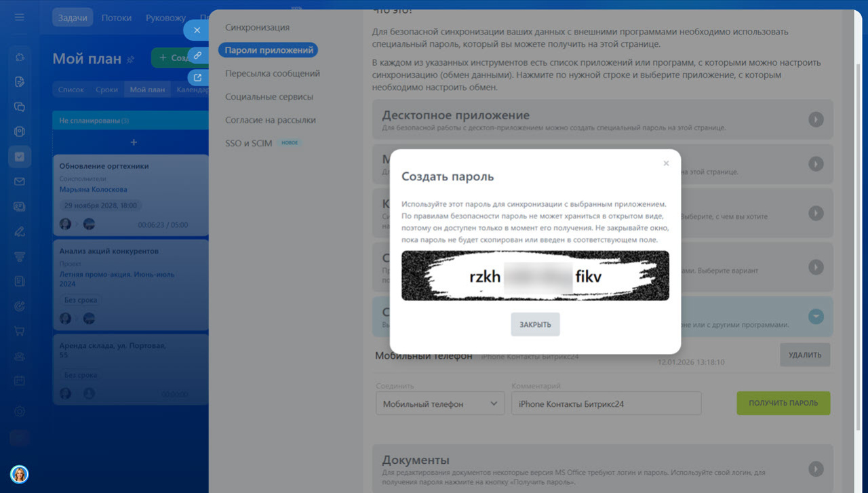Click the Документы section title
Viewport: 868px width, 493px height.
pyautogui.click(x=416, y=460)
